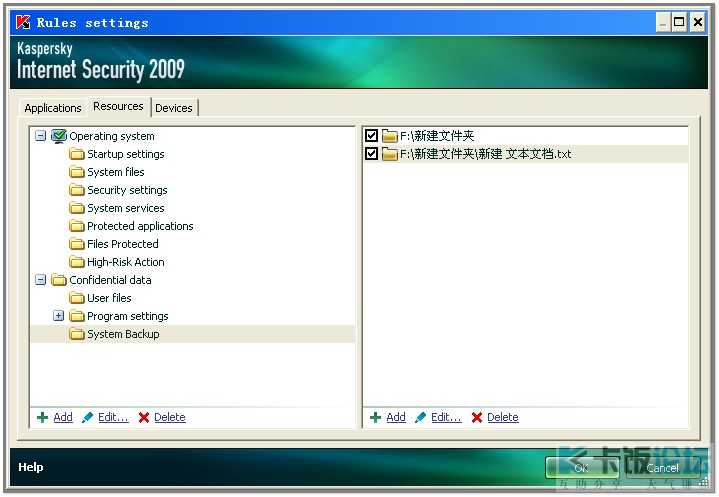Click the System files folder icon
Viewport: 719px width, 497px height.
(77, 171)
